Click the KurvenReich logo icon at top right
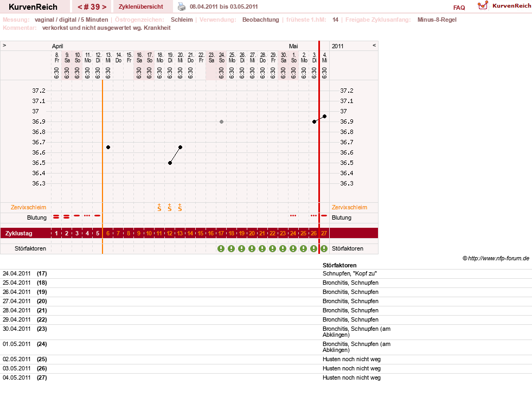This screenshot has width=532, height=410. (x=483, y=6)
